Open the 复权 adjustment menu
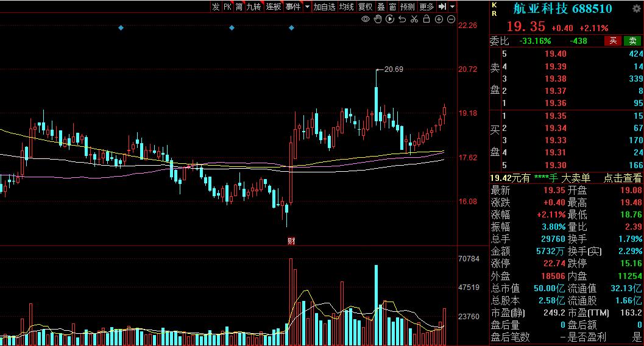The image size is (644, 346). (366, 7)
